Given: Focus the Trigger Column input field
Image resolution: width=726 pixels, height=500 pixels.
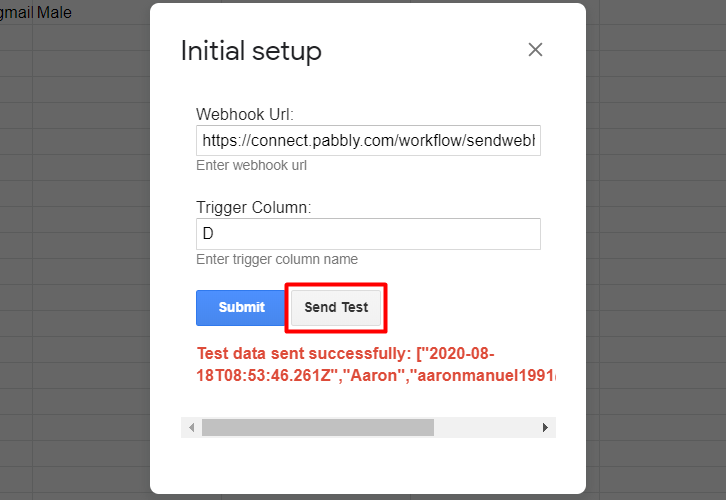Looking at the screenshot, I should [368, 234].
